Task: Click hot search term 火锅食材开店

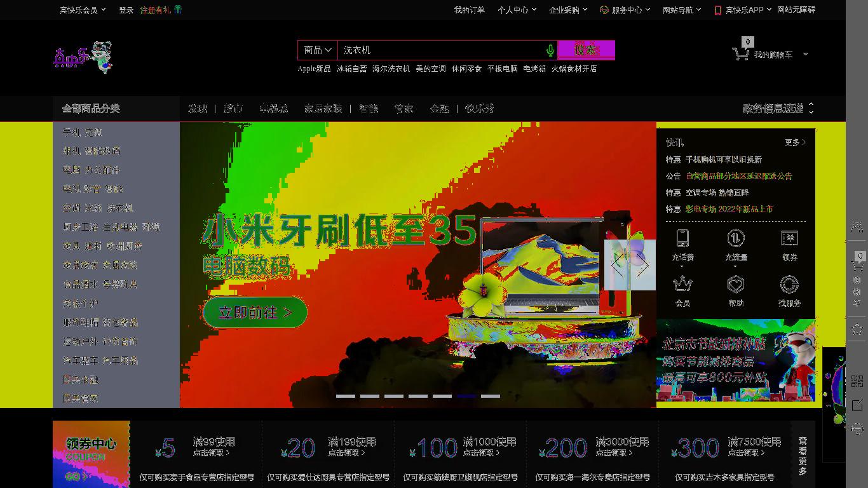Action: 574,69
